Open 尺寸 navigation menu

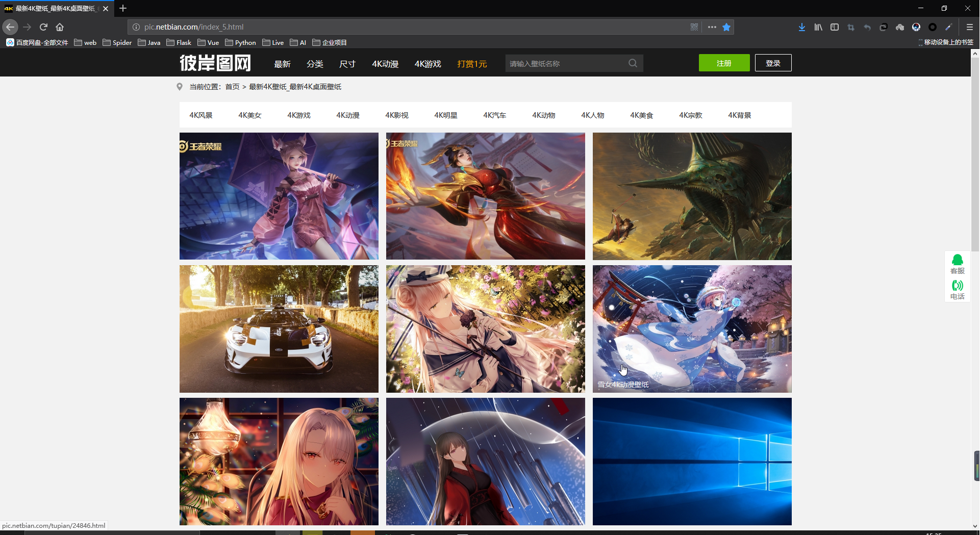347,64
